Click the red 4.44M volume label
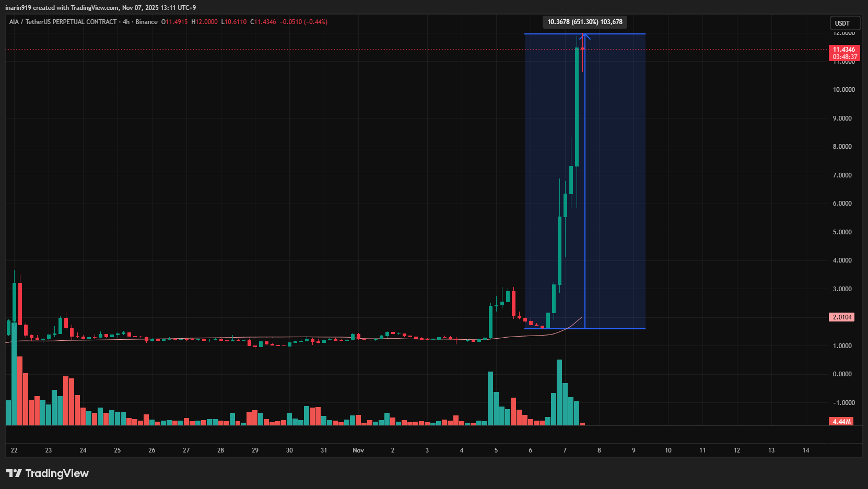 841,421
